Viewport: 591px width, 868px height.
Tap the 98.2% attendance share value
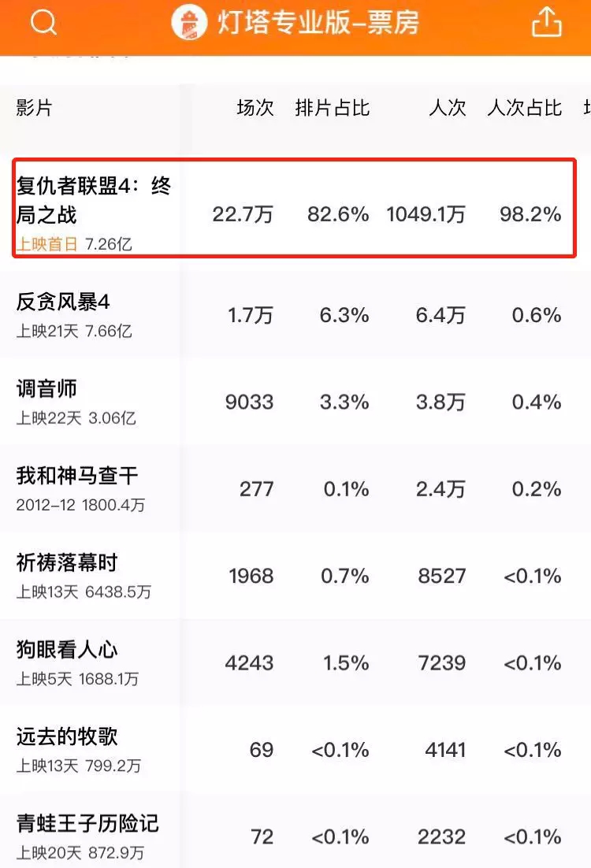click(x=530, y=214)
